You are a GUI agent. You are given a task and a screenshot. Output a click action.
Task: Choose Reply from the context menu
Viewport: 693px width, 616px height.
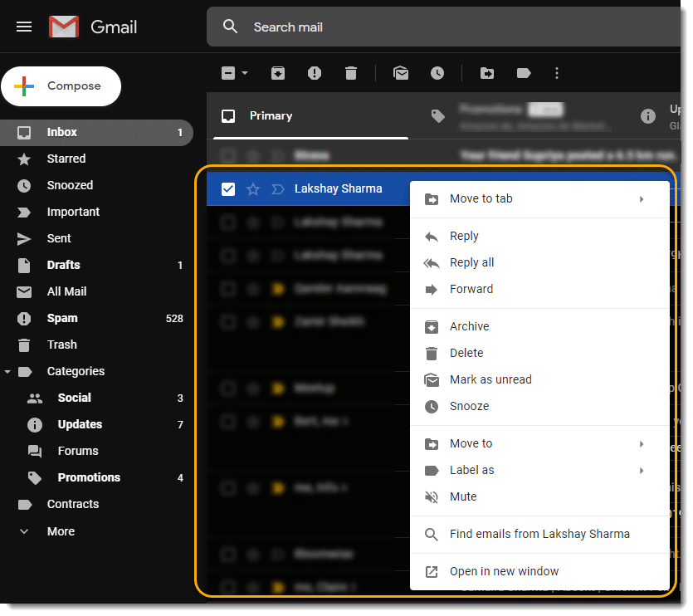coord(539,236)
